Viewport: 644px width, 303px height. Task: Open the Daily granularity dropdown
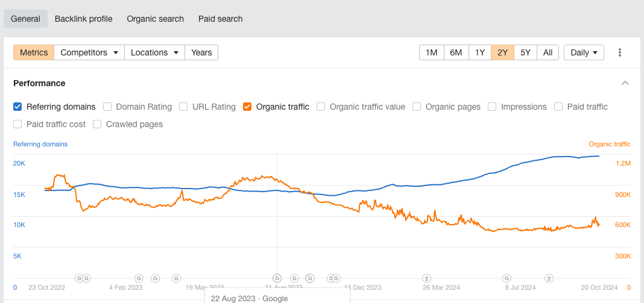584,52
